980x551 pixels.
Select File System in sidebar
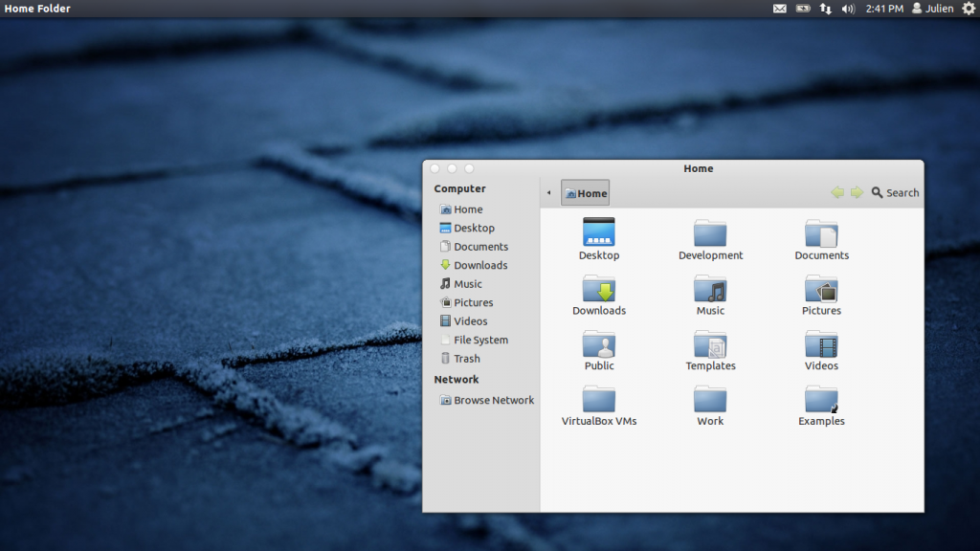480,340
